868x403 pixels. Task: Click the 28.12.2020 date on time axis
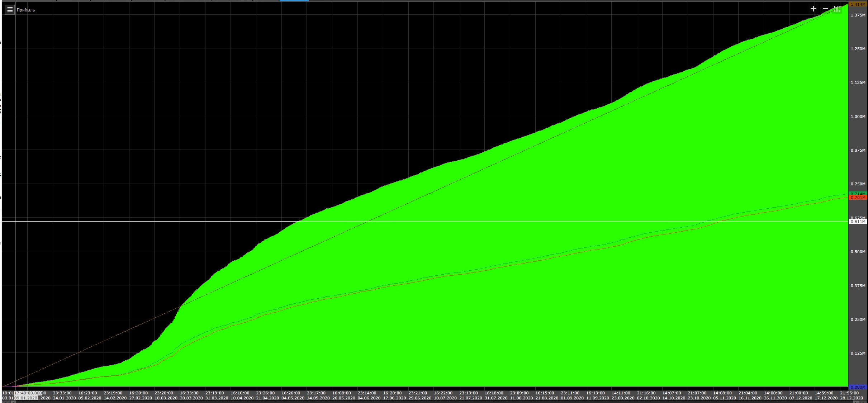852,398
